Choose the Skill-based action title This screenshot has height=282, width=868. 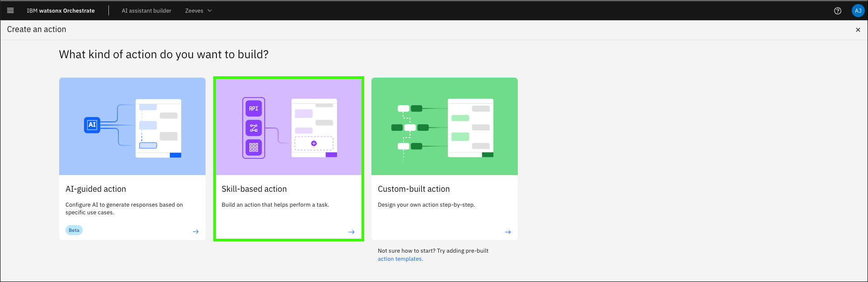pyautogui.click(x=254, y=189)
